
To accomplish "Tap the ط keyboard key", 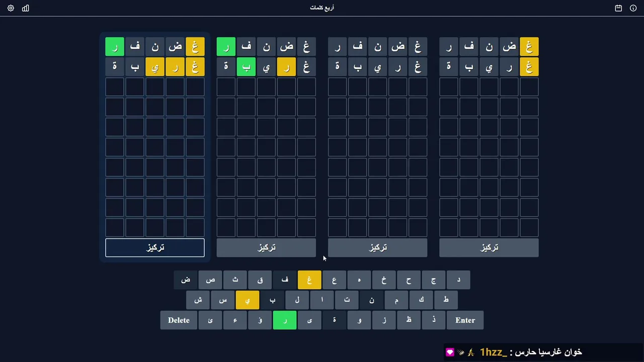I will click(446, 300).
